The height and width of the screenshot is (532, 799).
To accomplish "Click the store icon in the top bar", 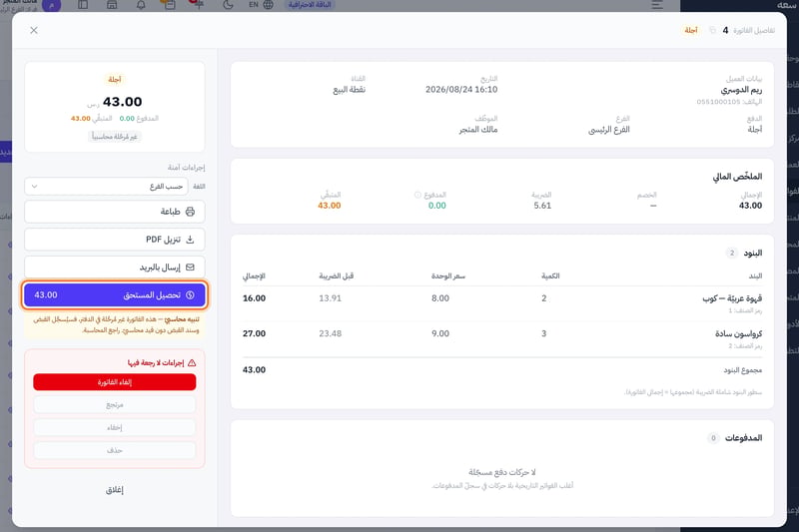I will pyautogui.click(x=112, y=5).
